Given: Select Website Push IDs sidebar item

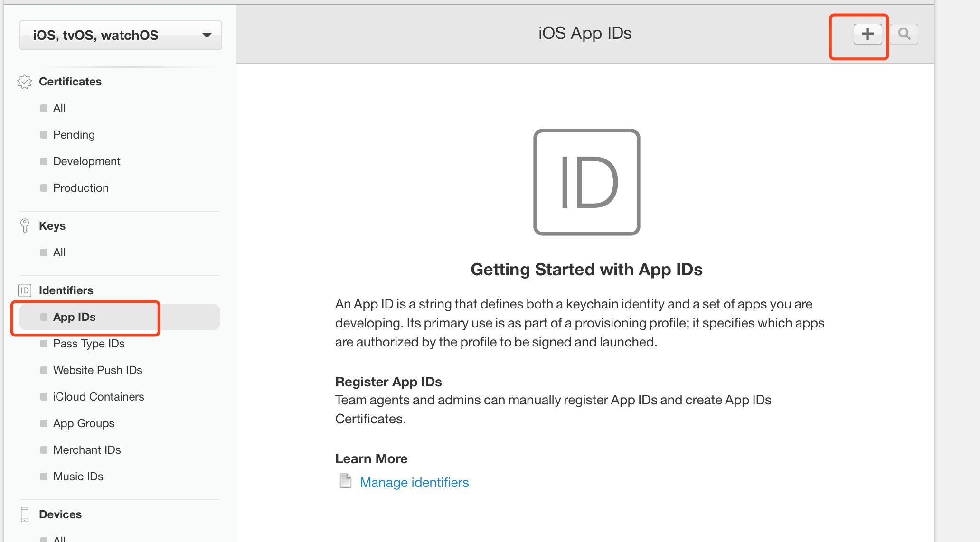Looking at the screenshot, I should pyautogui.click(x=98, y=370).
